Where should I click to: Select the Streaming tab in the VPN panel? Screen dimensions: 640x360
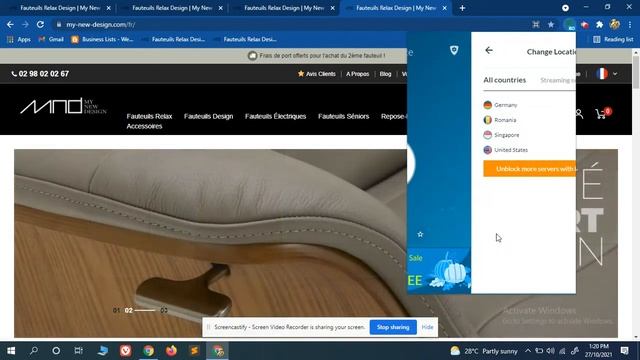point(557,80)
